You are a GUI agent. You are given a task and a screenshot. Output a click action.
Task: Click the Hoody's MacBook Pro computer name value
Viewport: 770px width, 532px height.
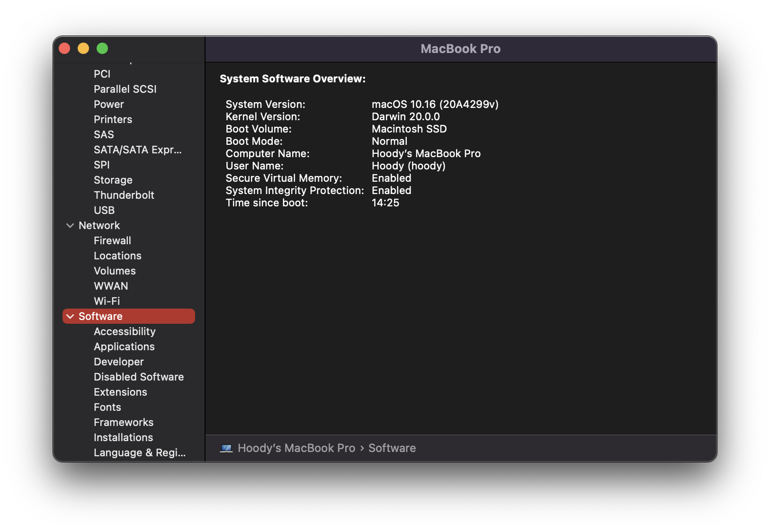426,153
